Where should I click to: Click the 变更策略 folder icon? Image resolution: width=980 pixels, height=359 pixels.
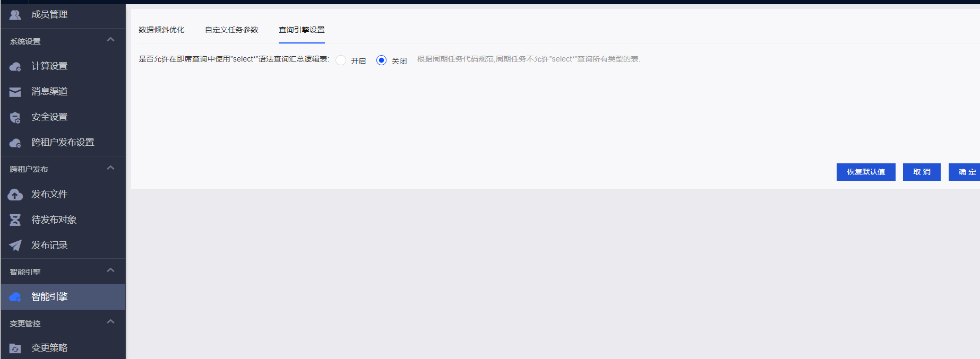(15, 348)
